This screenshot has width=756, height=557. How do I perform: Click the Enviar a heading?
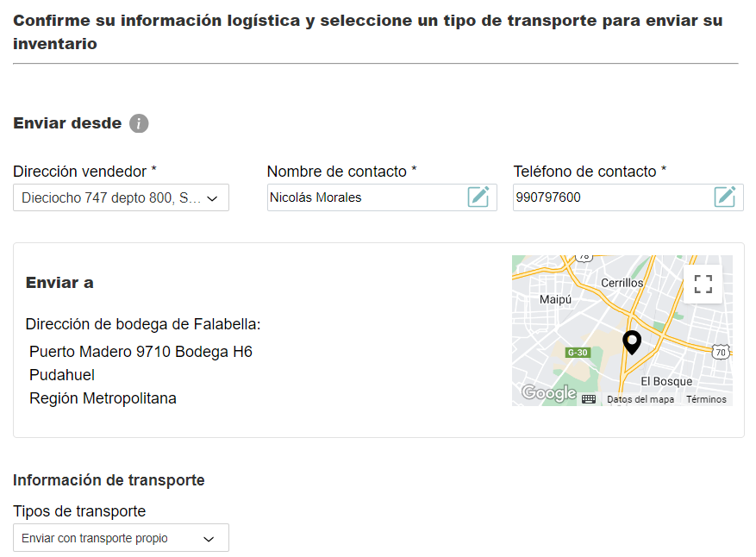[x=59, y=283]
